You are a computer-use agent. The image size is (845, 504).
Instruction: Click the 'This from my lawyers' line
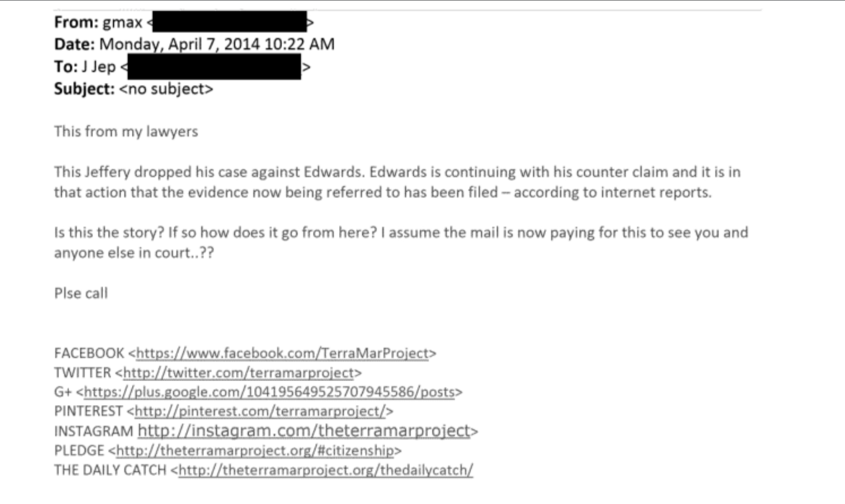tap(126, 131)
